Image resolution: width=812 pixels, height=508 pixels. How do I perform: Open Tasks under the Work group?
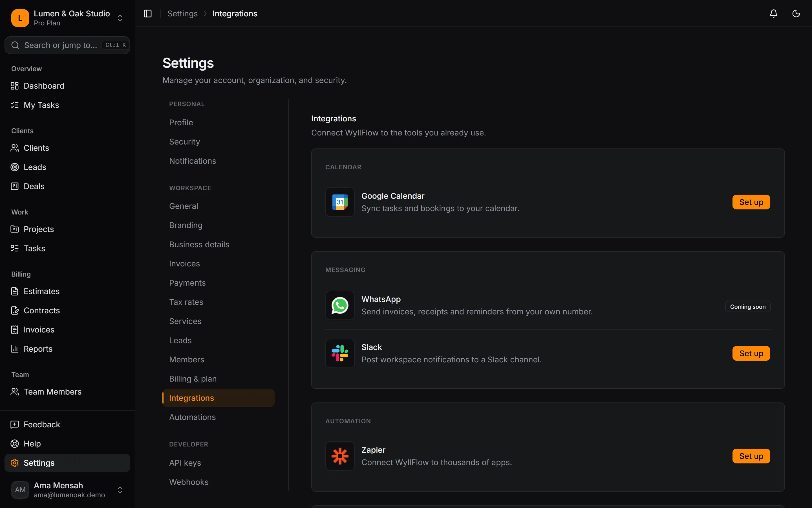click(x=67, y=248)
